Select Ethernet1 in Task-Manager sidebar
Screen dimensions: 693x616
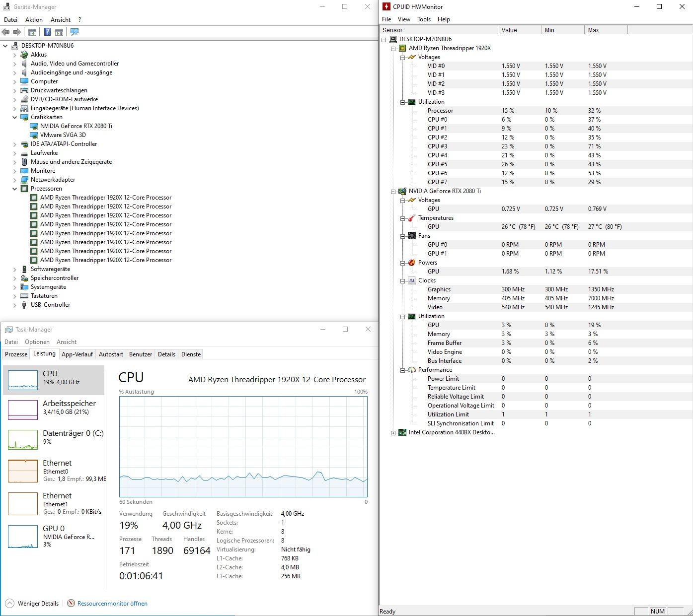pyautogui.click(x=54, y=503)
